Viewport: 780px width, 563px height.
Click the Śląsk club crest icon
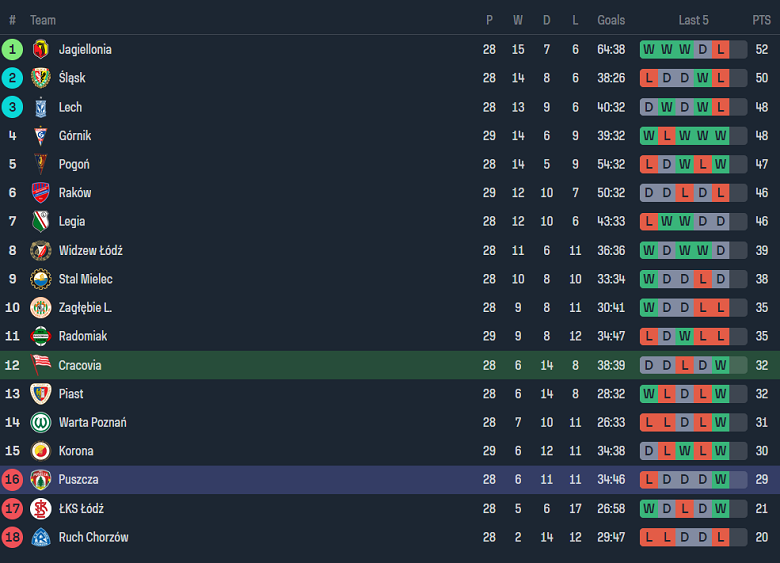[40, 78]
